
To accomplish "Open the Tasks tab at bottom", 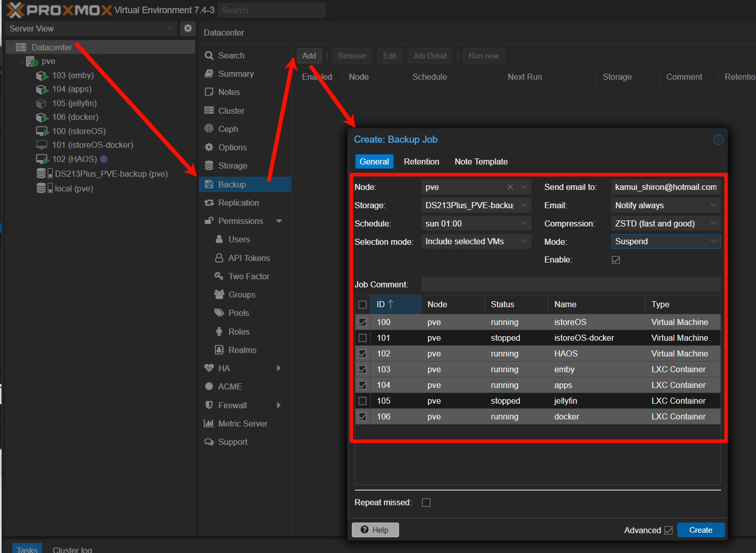I will 27,549.
